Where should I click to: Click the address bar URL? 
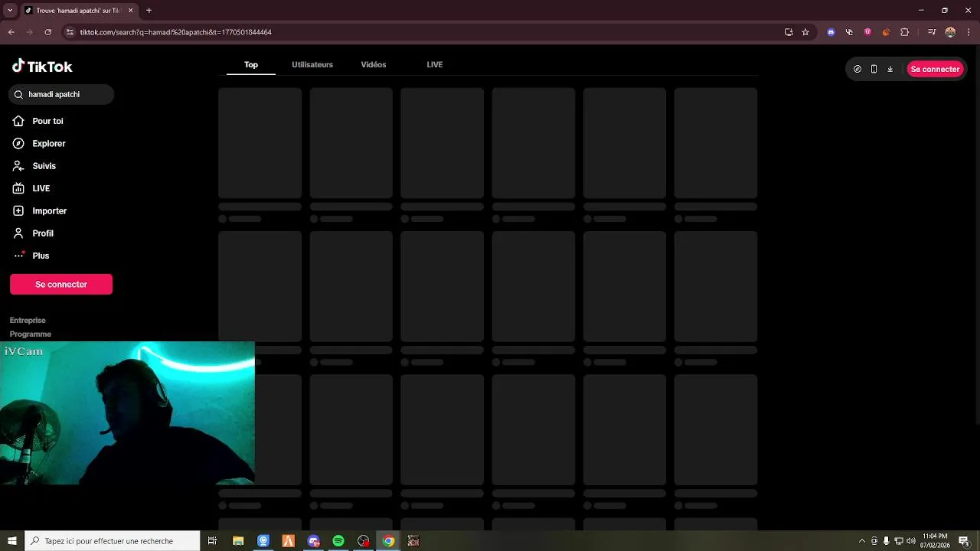[x=176, y=32]
